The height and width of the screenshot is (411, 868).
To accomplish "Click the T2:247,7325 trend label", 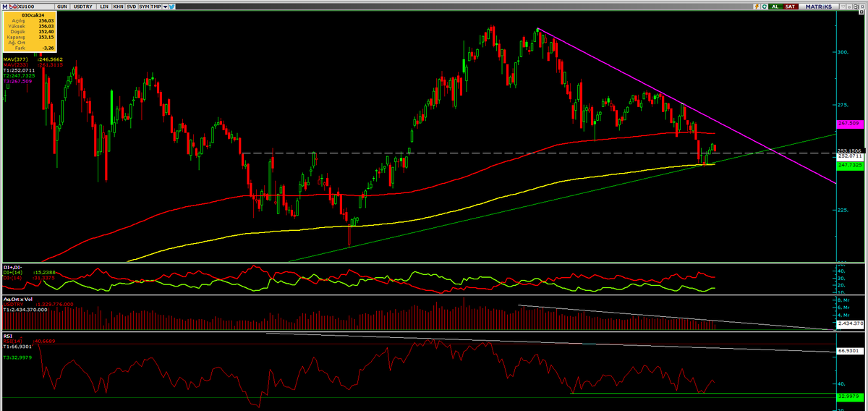I will [x=19, y=76].
